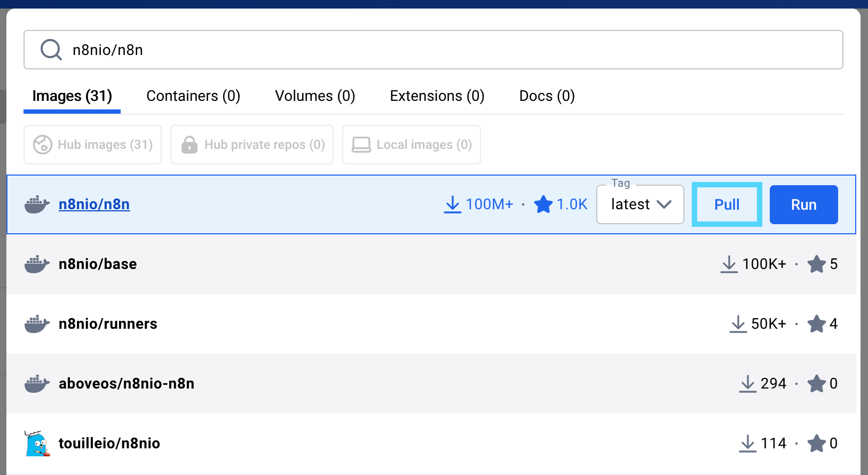Screen dimensions: 868x475
Task: Open the n8nio/n8n image link
Action: click(x=94, y=204)
